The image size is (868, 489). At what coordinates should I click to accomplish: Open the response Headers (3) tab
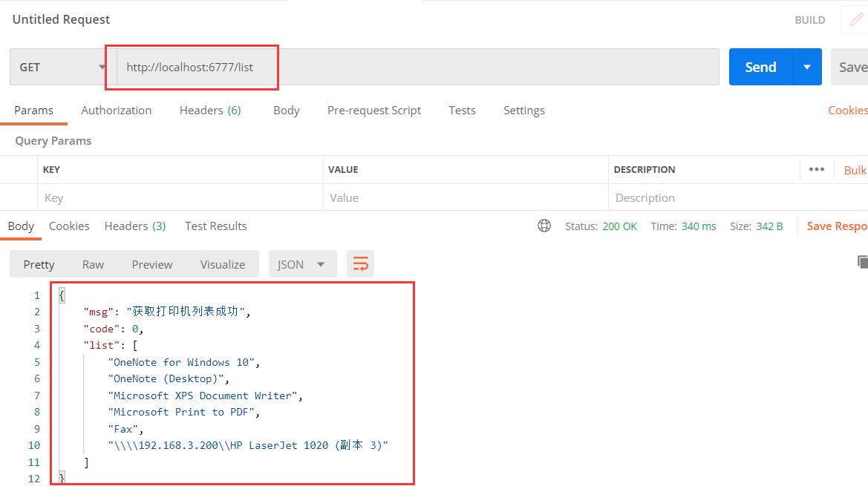coord(134,226)
